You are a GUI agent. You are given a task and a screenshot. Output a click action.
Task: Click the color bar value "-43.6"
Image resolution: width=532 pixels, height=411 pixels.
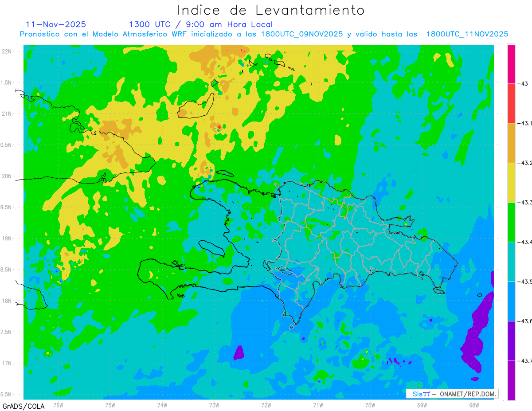[x=525, y=321]
